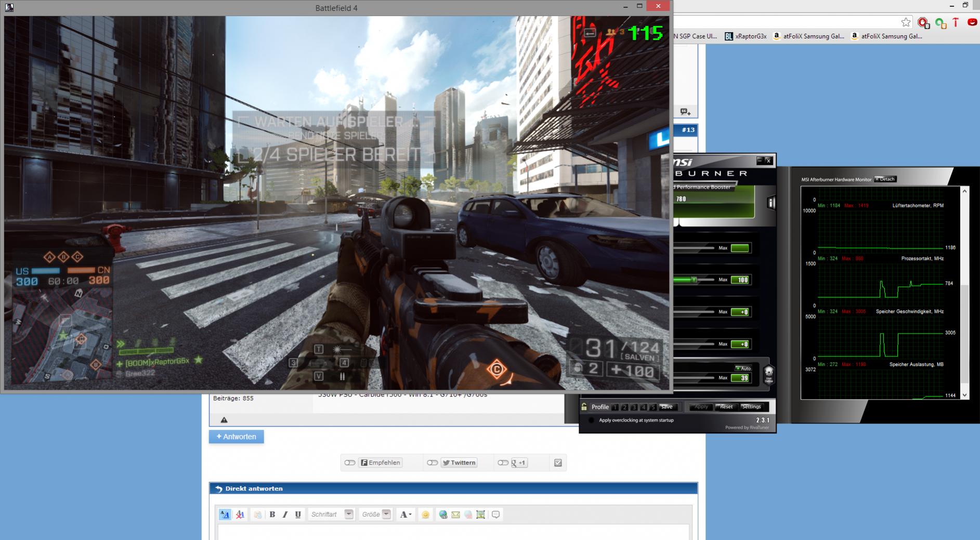Viewport: 980px width, 540px height.
Task: Click the insert quote speech bubble icon
Action: click(496, 515)
